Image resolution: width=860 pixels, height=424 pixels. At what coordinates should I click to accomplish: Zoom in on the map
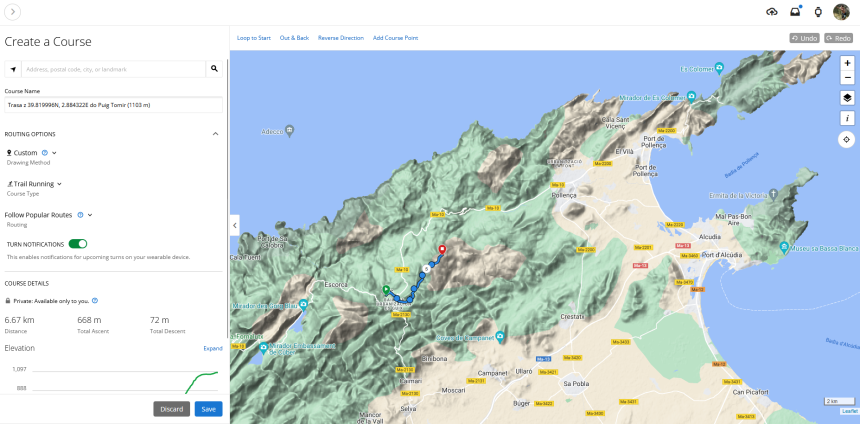[x=847, y=63]
